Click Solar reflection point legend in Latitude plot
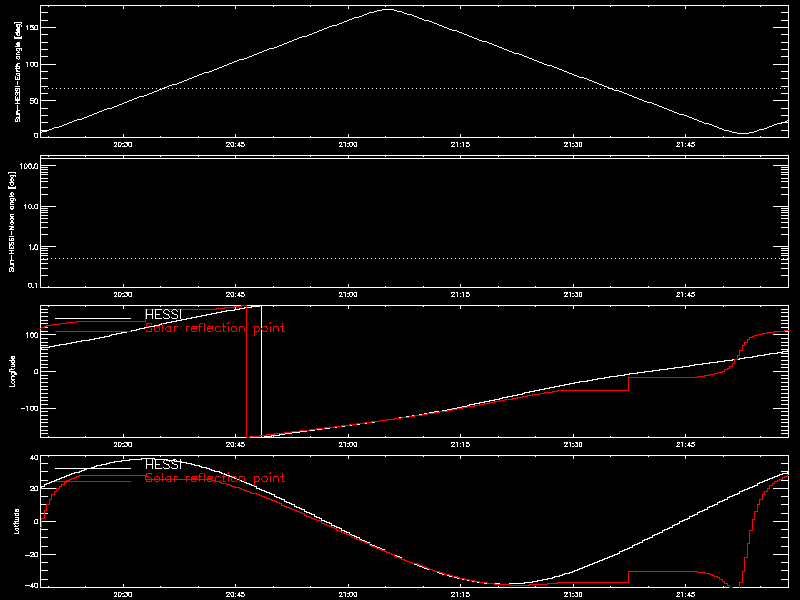The image size is (800, 600). coord(215,478)
